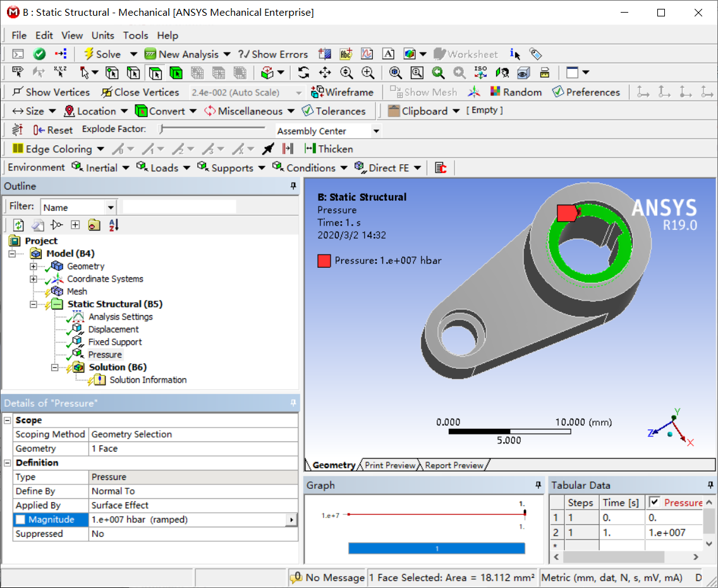Image resolution: width=718 pixels, height=588 pixels.
Task: Open Magnitude flyout arrow
Action: (x=291, y=520)
